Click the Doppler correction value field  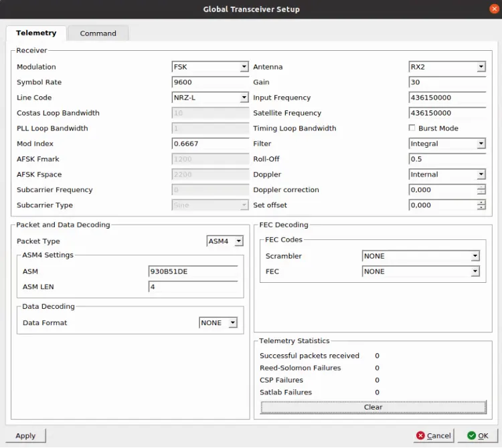coord(443,190)
